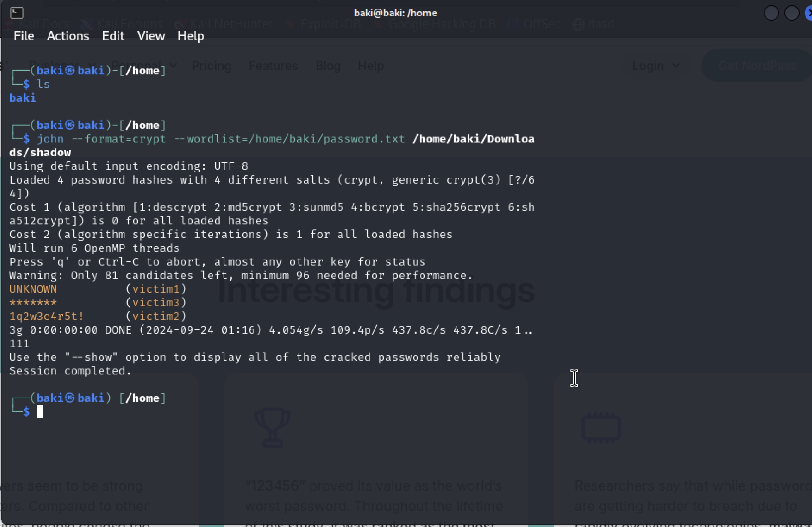Navigate to the Blog section
812x527 pixels.
[x=327, y=66]
